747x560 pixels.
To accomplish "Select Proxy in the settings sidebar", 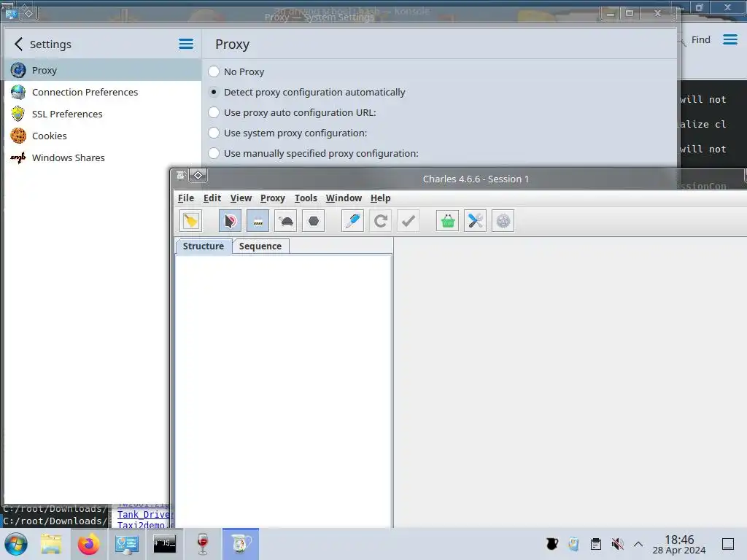I will [103, 70].
